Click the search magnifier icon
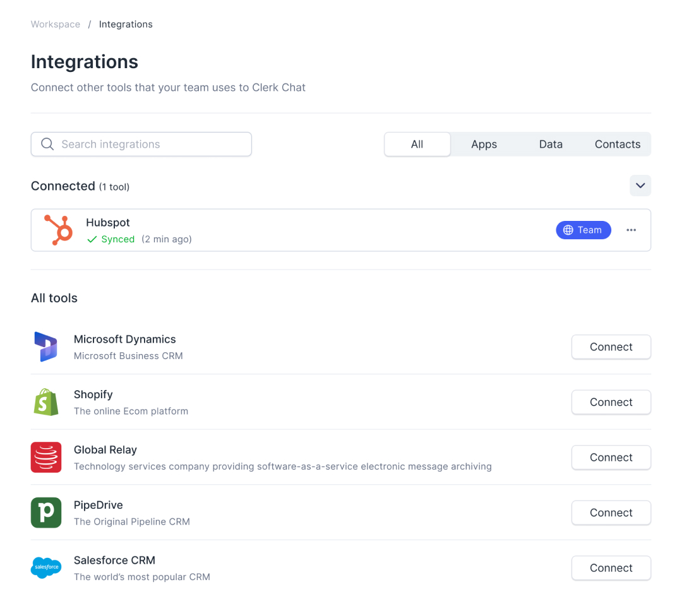Screen dimensions: 682x616 [47, 144]
